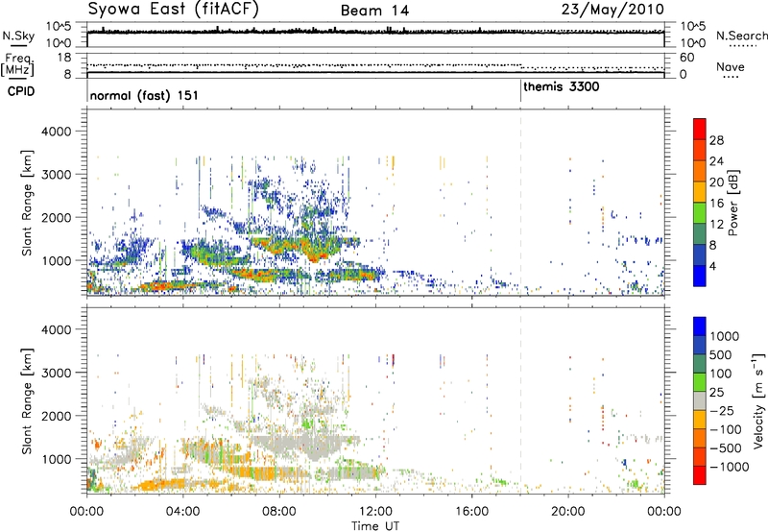Click the "Beam 14" heading
This screenshot has width=768, height=532.
pos(374,11)
